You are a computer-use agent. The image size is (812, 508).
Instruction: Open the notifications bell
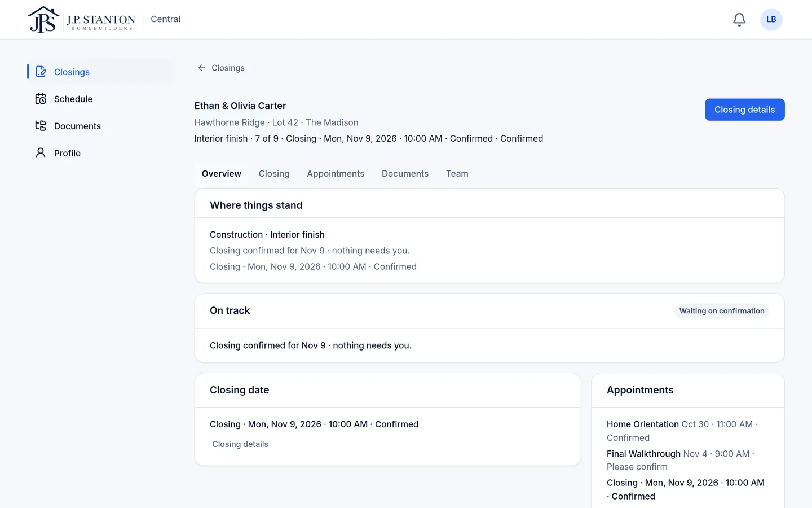tap(739, 20)
